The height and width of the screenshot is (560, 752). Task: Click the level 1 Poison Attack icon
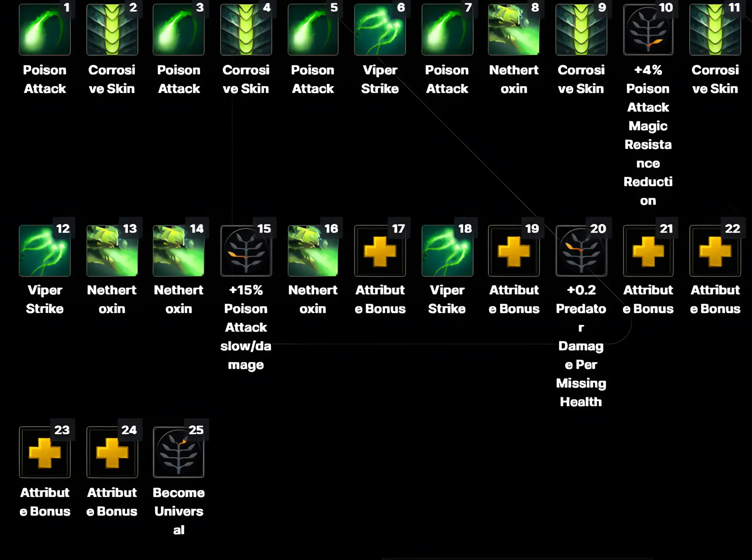click(x=45, y=29)
